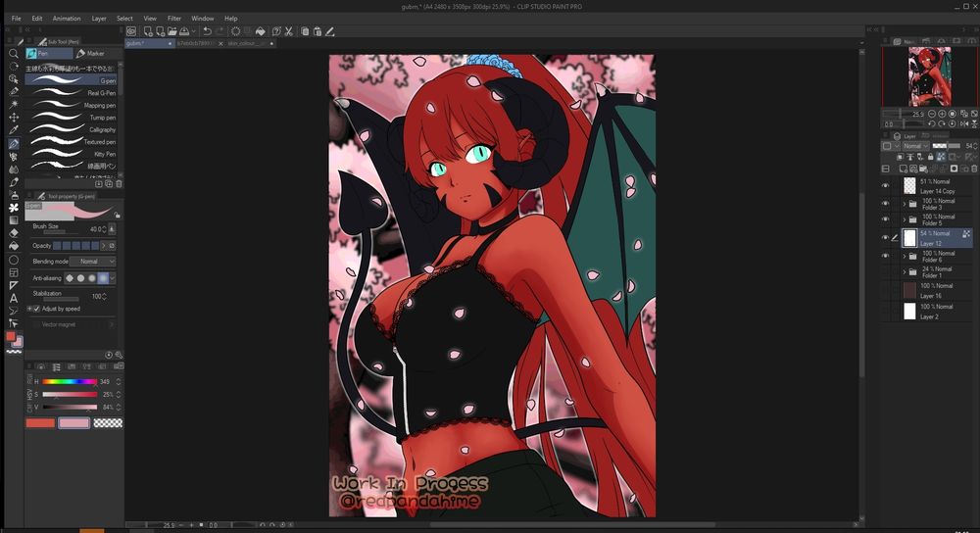Open the brush opacity preset arrow

104,246
